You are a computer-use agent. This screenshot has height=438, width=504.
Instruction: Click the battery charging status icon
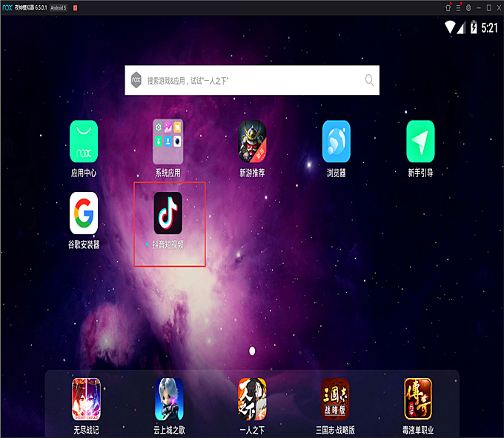click(x=474, y=27)
